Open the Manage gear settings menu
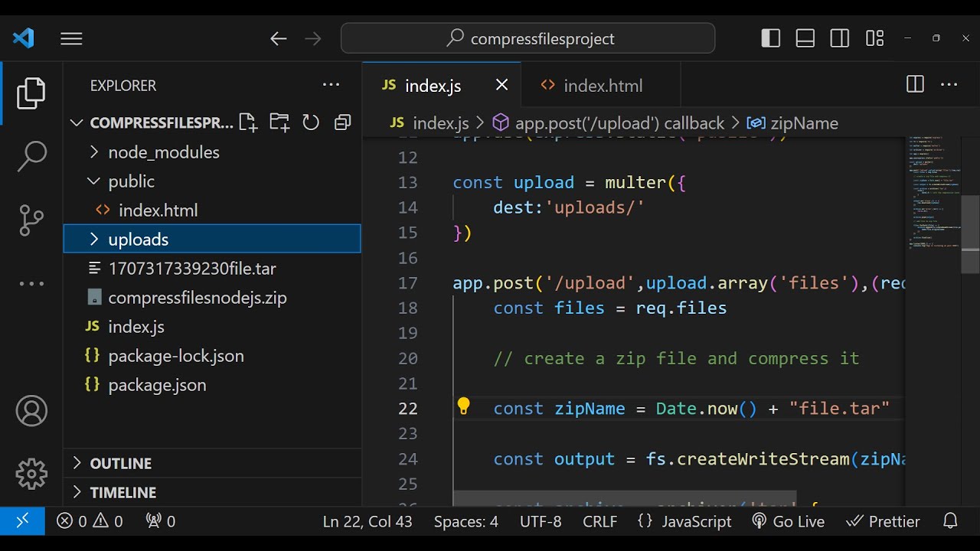This screenshot has width=980, height=551. tap(31, 474)
